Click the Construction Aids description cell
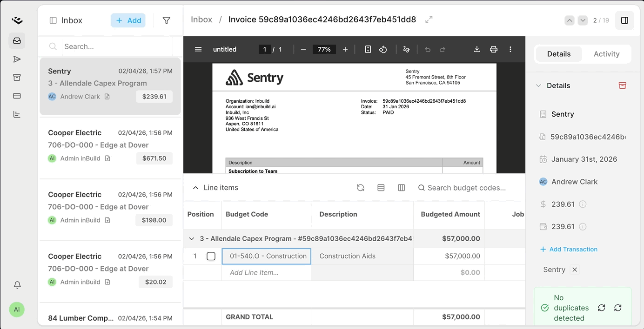Screen dimensions: 644x329 coord(362,256)
